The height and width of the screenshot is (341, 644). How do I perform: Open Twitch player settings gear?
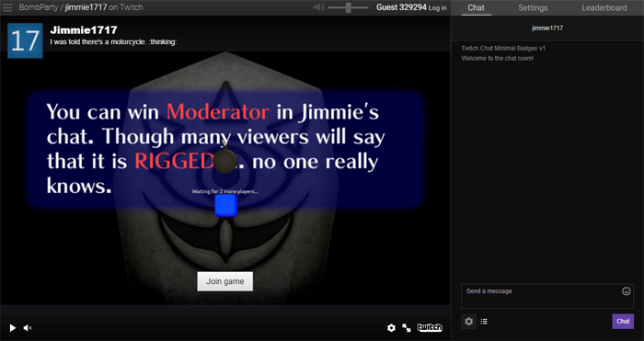(391, 327)
